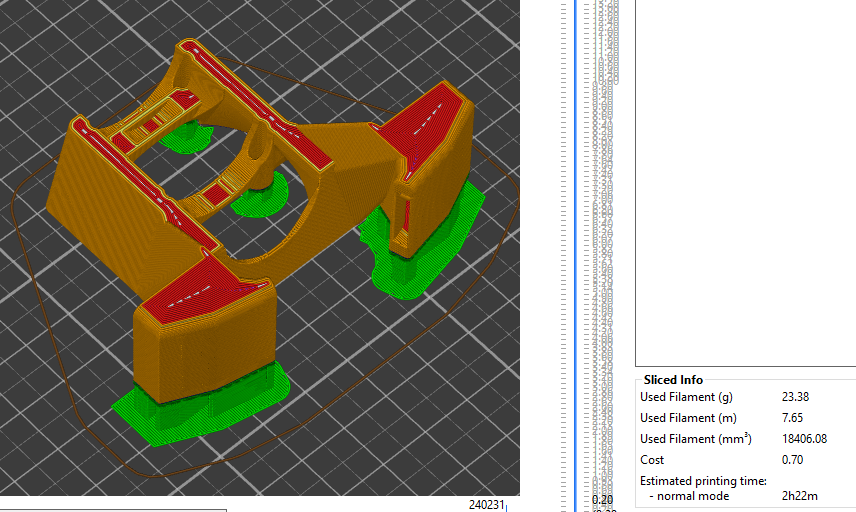Click the Cost label in Sliced Info

(652, 460)
